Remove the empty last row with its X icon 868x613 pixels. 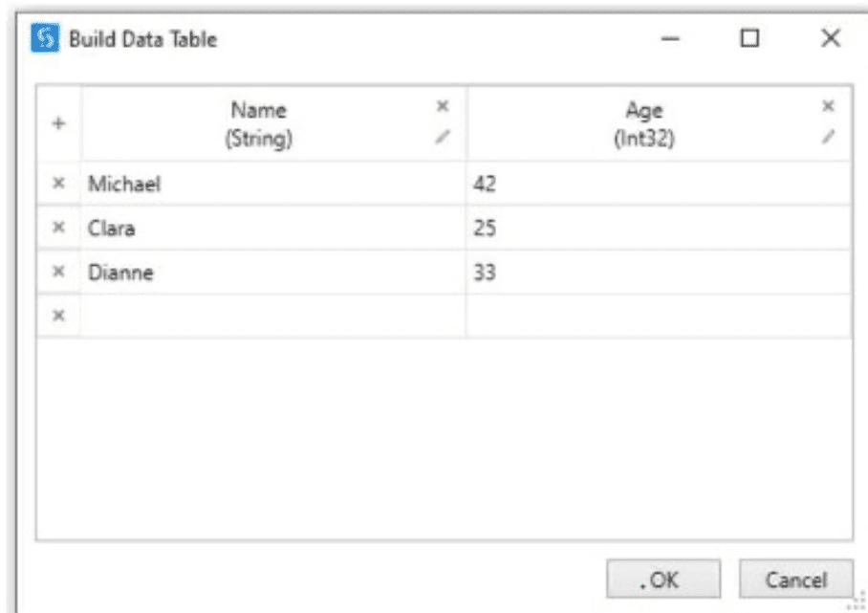click(58, 316)
